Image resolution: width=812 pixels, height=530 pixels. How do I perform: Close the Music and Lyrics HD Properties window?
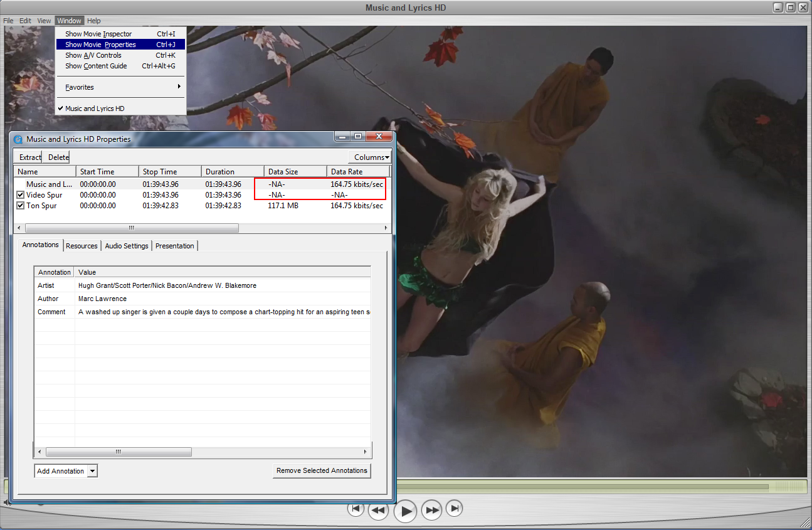point(379,136)
